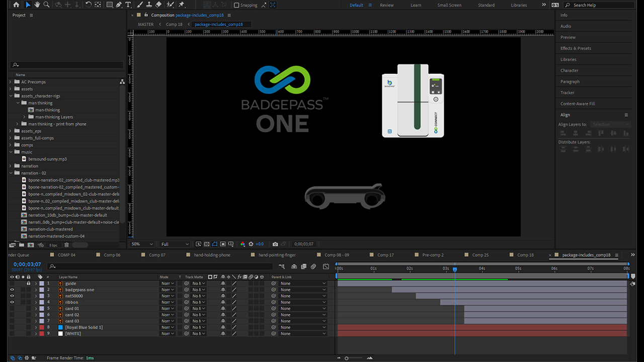Open the 50% magnification dropdown
Viewport: 644px width, 362px height.
click(x=142, y=244)
